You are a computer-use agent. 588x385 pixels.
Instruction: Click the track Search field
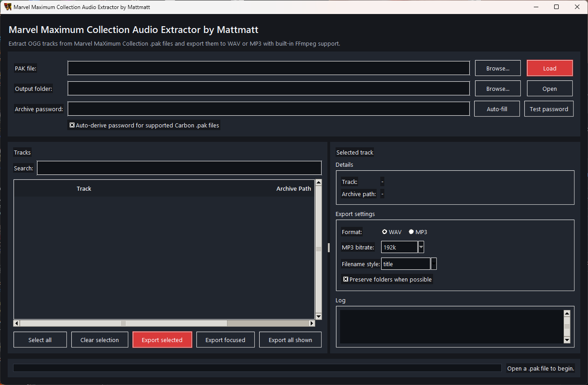(x=179, y=168)
